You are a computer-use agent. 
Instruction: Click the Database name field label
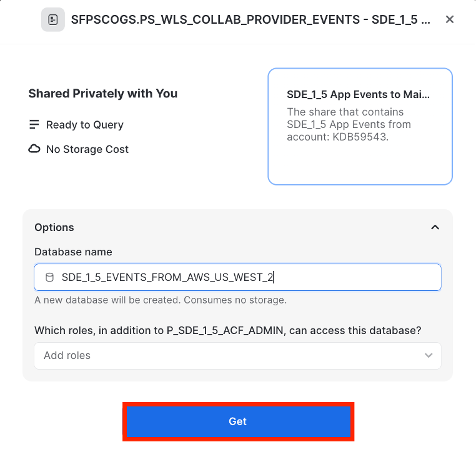[73, 252]
